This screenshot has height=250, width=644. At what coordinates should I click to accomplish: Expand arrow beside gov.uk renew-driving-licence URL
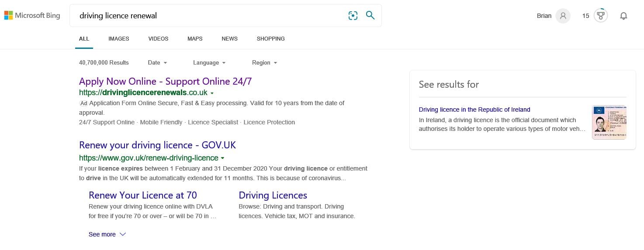click(x=222, y=158)
